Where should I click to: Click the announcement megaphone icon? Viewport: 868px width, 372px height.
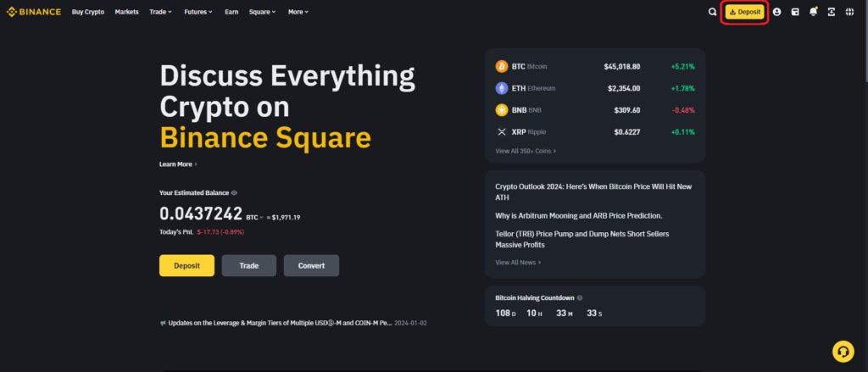point(163,323)
